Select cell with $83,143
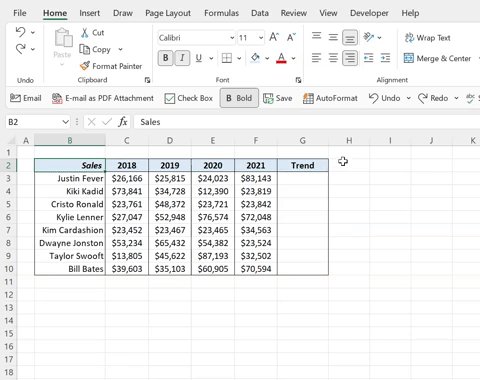Screen dimensions: 480x380 pos(256,178)
